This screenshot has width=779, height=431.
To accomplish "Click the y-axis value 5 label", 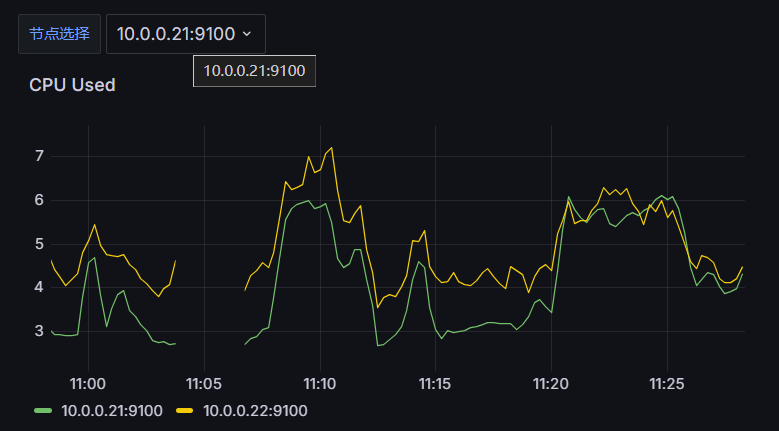I will [39, 244].
